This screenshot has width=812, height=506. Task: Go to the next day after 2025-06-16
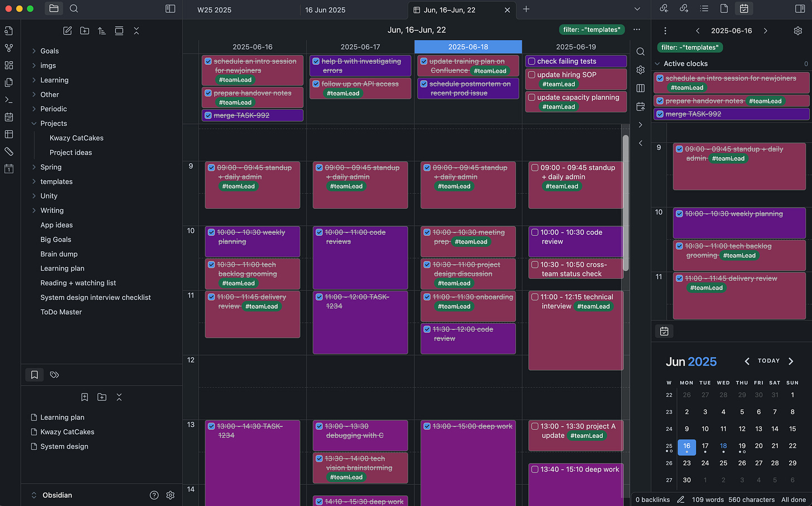click(765, 31)
